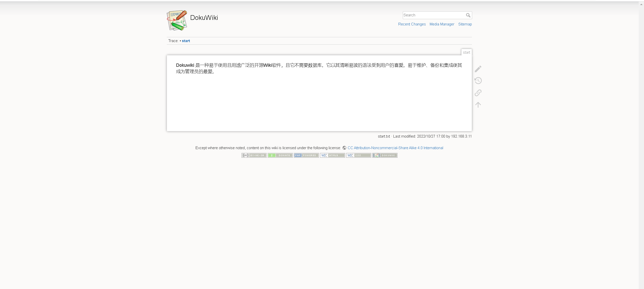Click the backlinks chain icon

(x=478, y=93)
